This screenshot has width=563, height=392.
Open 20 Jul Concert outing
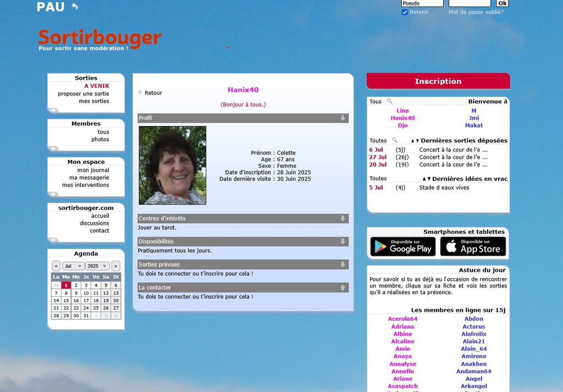point(454,164)
